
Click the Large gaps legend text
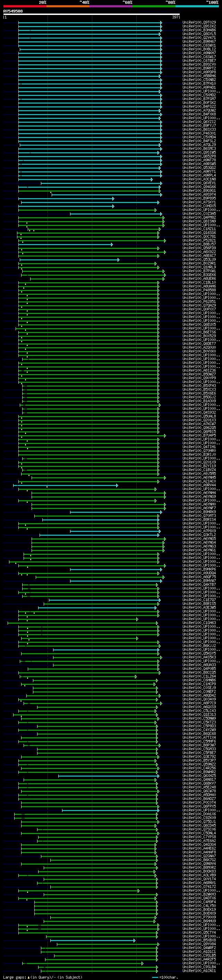(43, 977)
